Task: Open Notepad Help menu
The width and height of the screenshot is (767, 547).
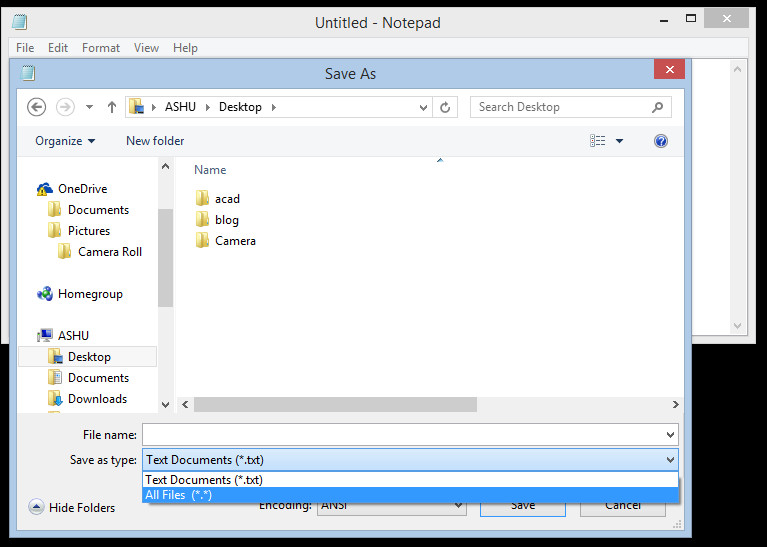Action: tap(185, 48)
